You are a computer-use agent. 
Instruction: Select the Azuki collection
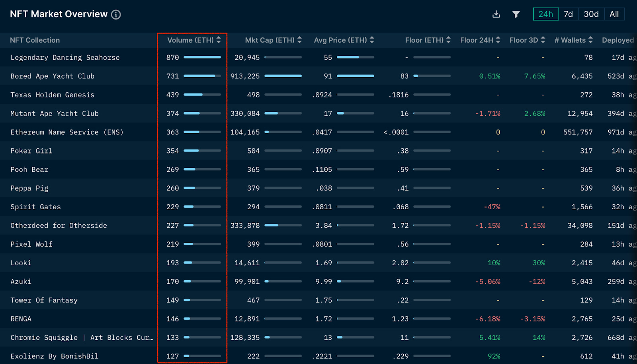[x=21, y=282]
